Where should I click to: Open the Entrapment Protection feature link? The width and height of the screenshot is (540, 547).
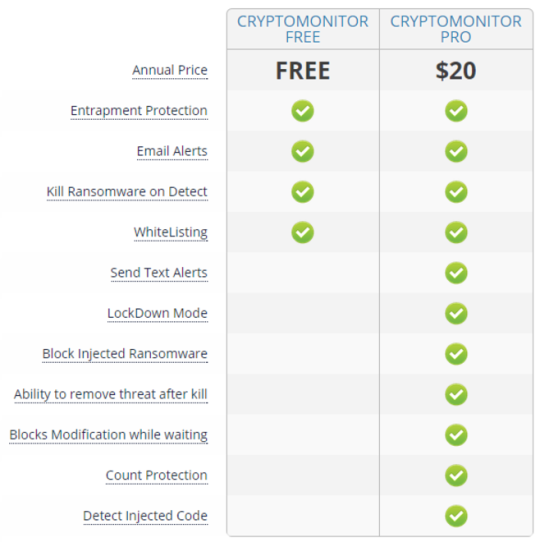coord(139,111)
